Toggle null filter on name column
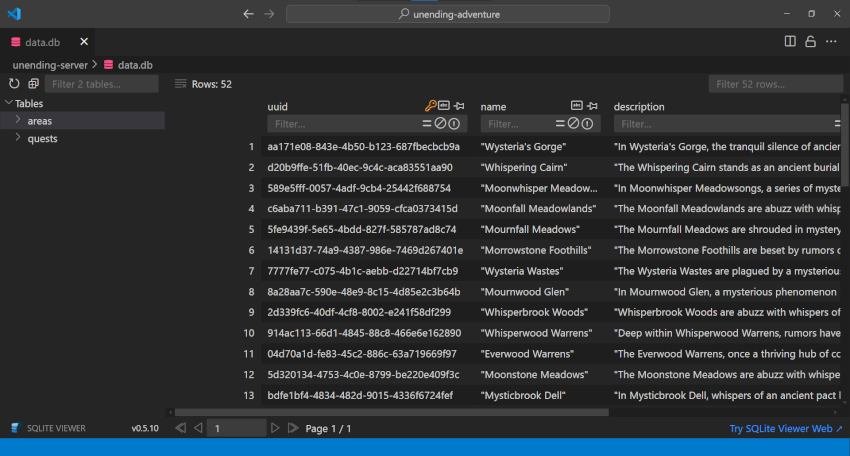 click(x=573, y=124)
